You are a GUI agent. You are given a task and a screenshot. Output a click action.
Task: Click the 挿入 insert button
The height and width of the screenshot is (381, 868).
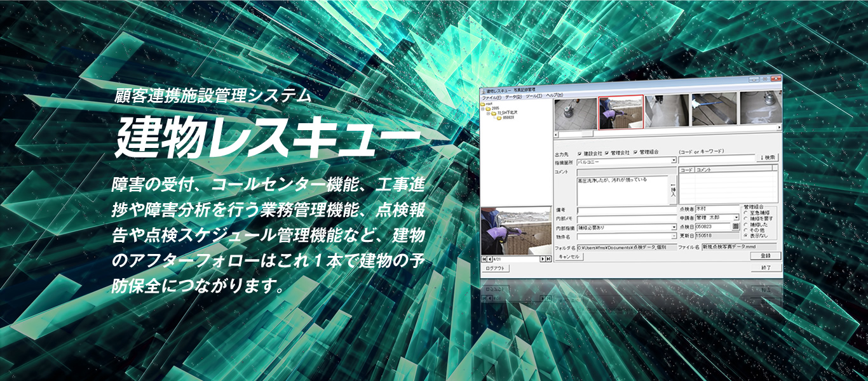(x=673, y=190)
